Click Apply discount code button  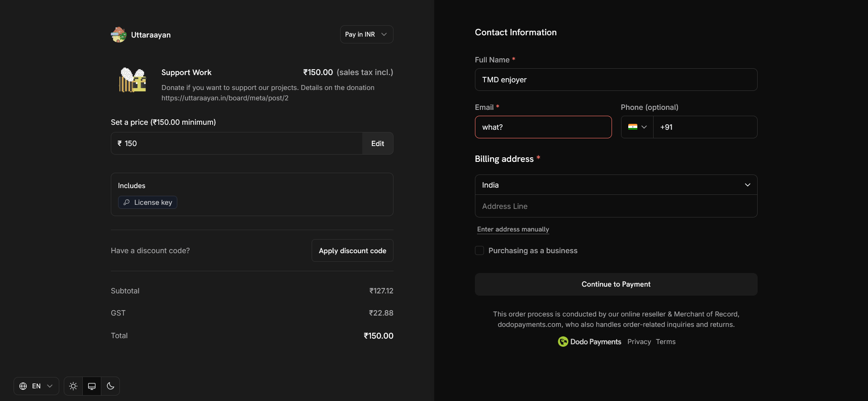click(x=352, y=250)
